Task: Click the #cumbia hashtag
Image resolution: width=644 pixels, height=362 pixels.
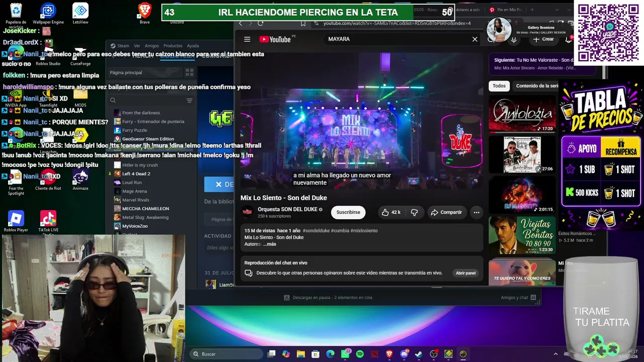Action: point(340,231)
